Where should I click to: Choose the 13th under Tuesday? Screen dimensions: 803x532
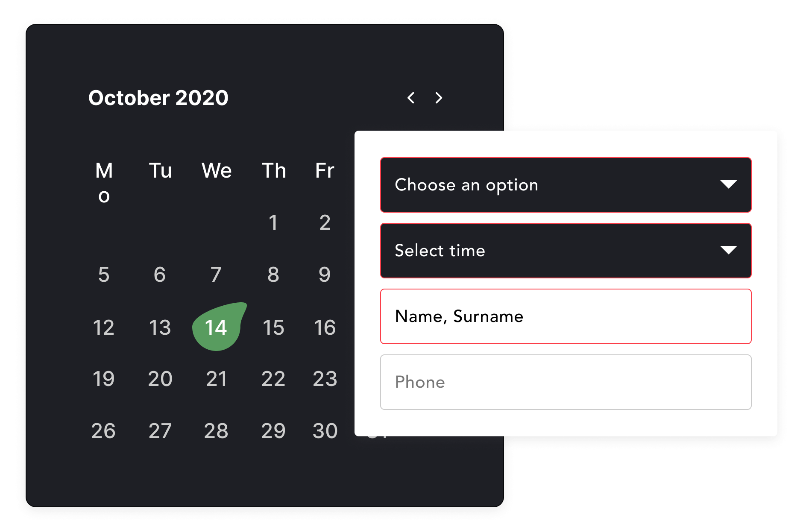(160, 327)
